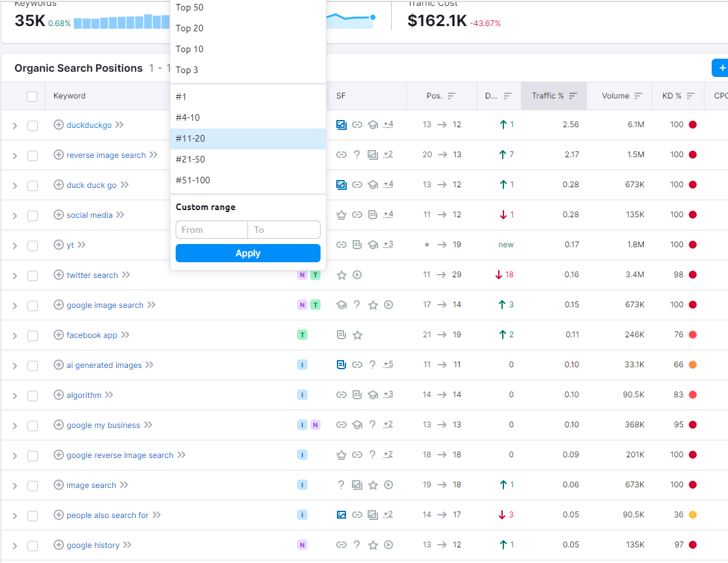Click the KD % column sort icon
728x563 pixels.
[690, 96]
